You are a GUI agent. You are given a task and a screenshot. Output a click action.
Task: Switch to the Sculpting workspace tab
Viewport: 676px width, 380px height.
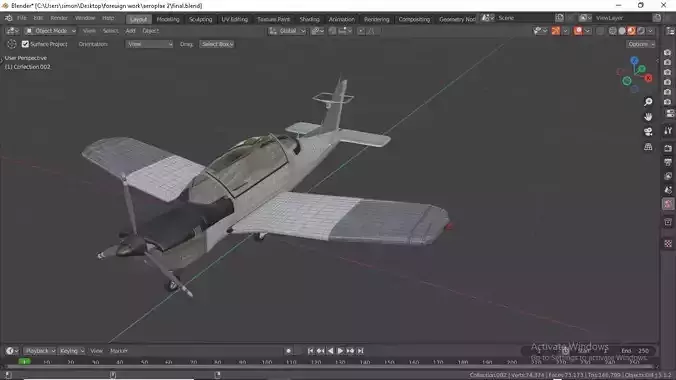[200, 19]
